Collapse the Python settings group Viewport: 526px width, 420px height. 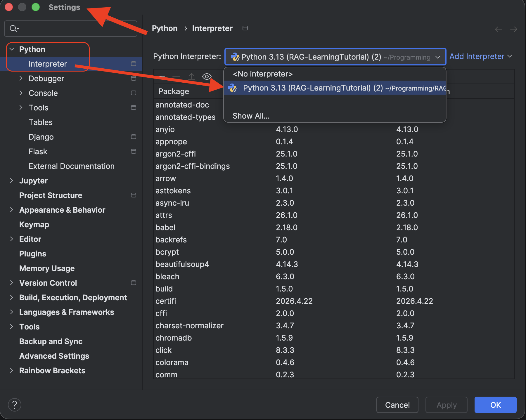(12, 49)
